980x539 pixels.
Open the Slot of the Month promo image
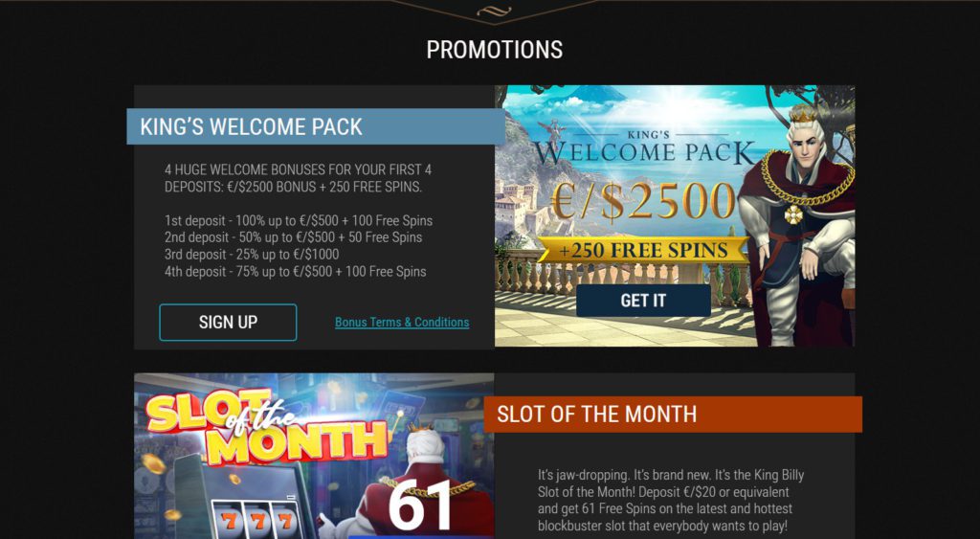[x=314, y=457]
